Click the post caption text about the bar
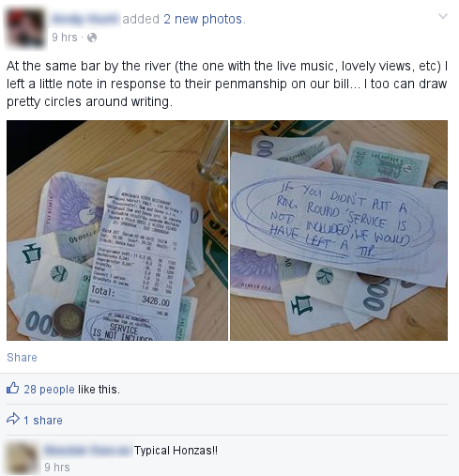The width and height of the screenshot is (459, 476). (227, 84)
